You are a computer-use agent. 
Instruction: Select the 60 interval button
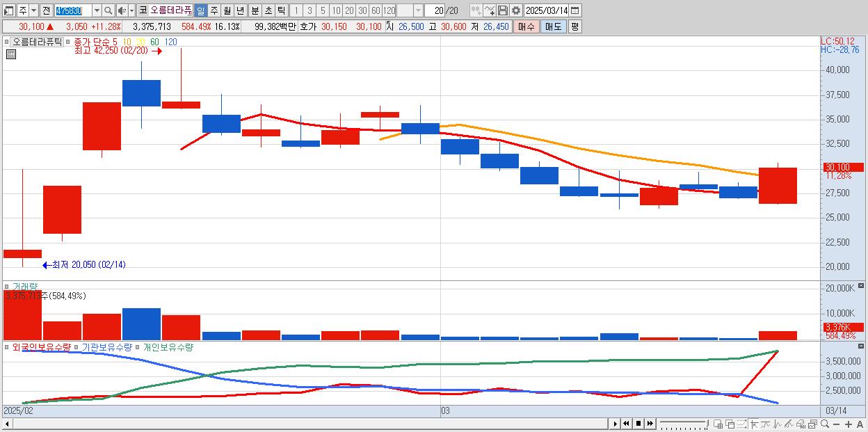pos(376,10)
